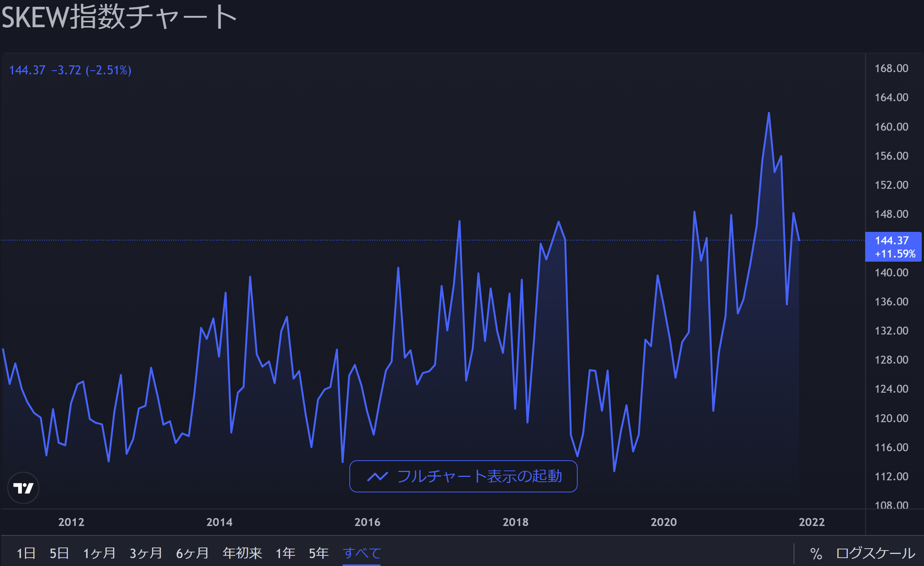924x566 pixels.
Task: Launch the full chart display button
Action: point(463,477)
